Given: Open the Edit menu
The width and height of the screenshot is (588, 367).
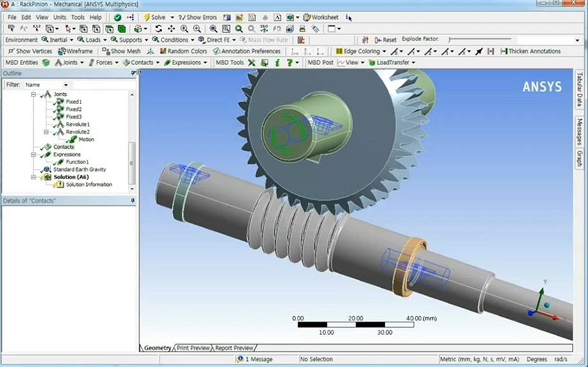Looking at the screenshot, I should tap(26, 17).
